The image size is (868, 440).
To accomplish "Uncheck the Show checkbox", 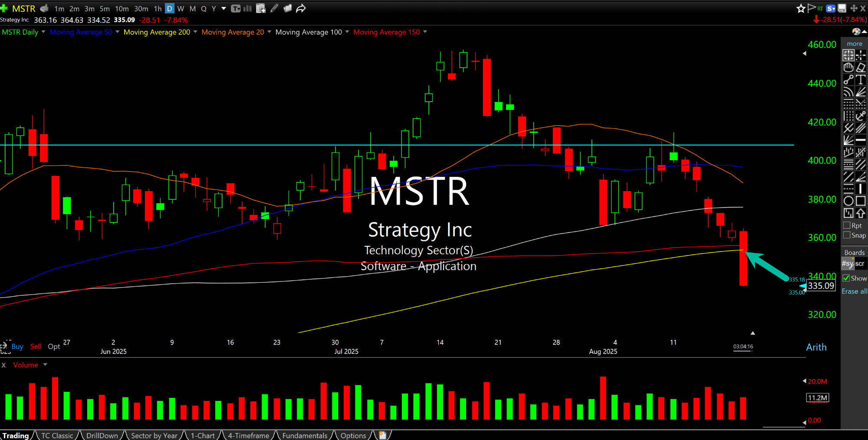I will pyautogui.click(x=846, y=278).
